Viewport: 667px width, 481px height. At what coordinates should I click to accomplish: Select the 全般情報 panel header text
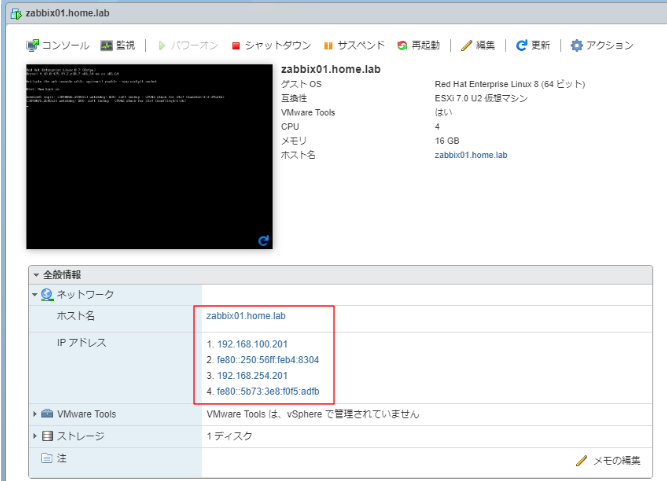pos(62,275)
